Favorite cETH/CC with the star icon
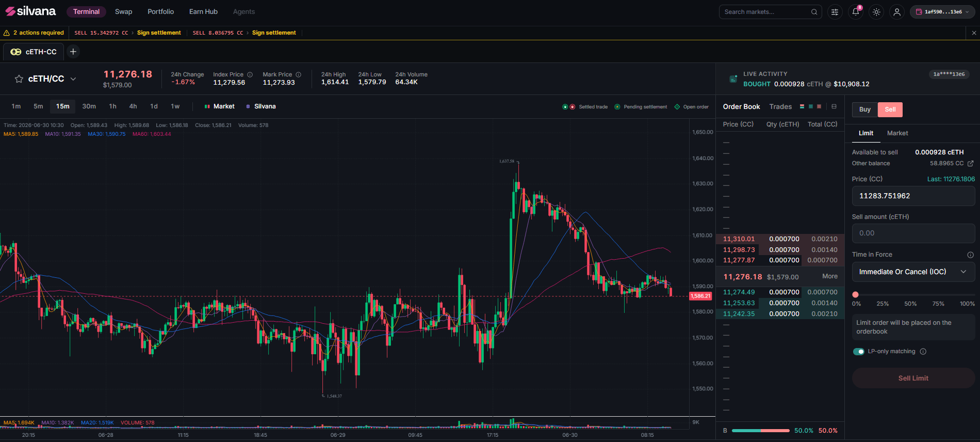 coord(19,79)
